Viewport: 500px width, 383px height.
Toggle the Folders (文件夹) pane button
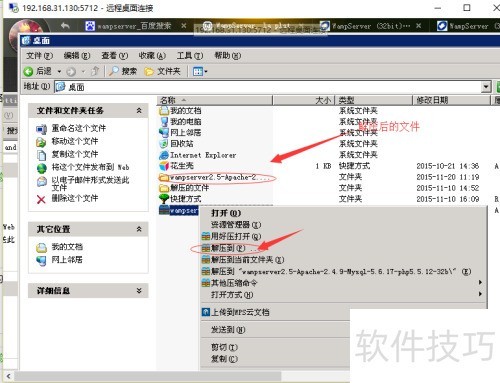(x=163, y=71)
